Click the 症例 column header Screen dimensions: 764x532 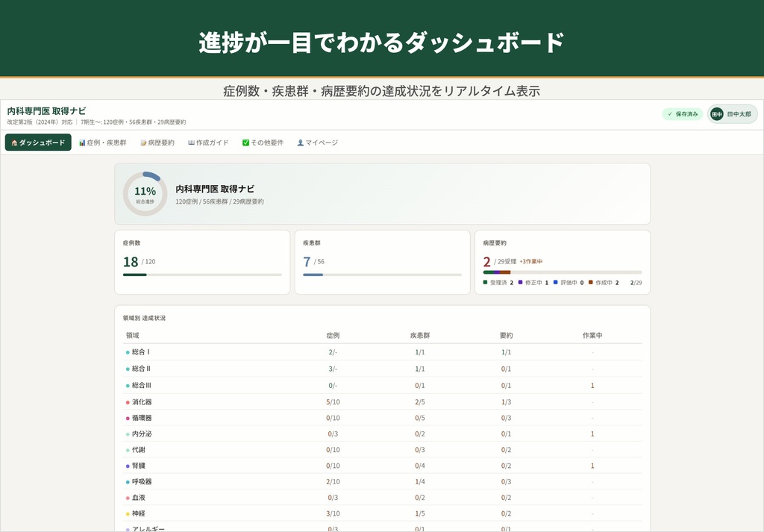point(333,335)
